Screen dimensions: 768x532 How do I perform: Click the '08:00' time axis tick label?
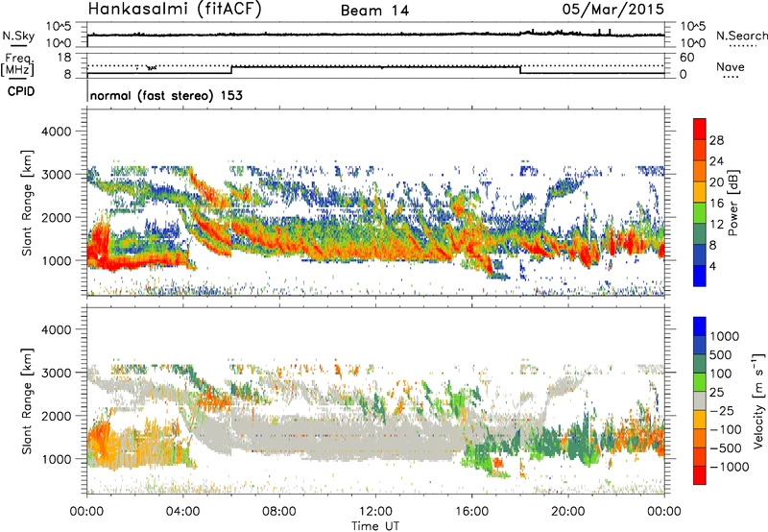click(279, 512)
